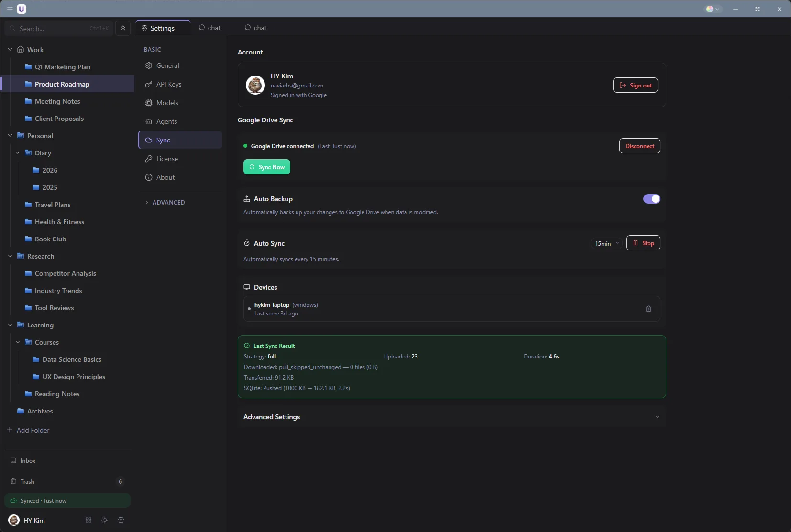This screenshot has height=532, width=791.
Task: Open the Models settings section
Action: (167, 103)
